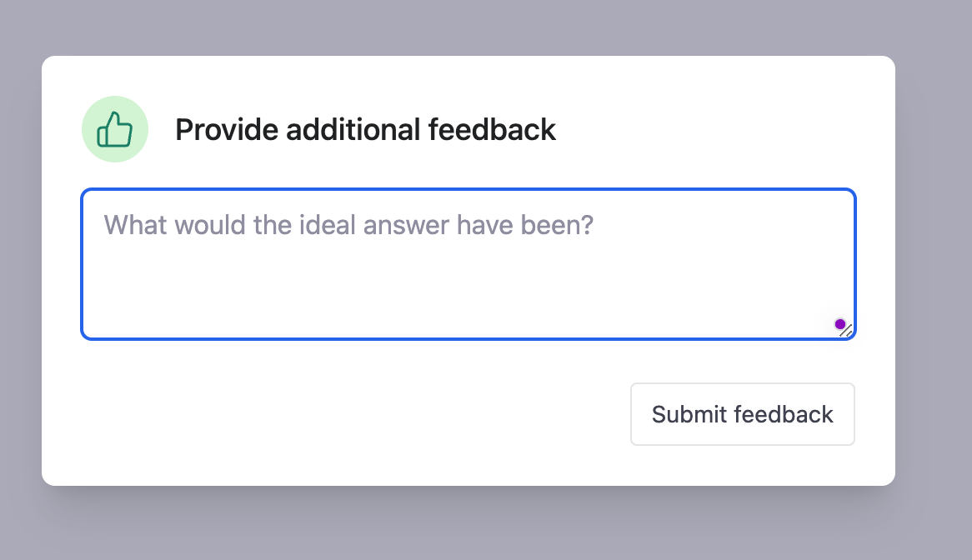Click the word "feedback" in the dialog title
The height and width of the screenshot is (560, 972).
(x=492, y=129)
